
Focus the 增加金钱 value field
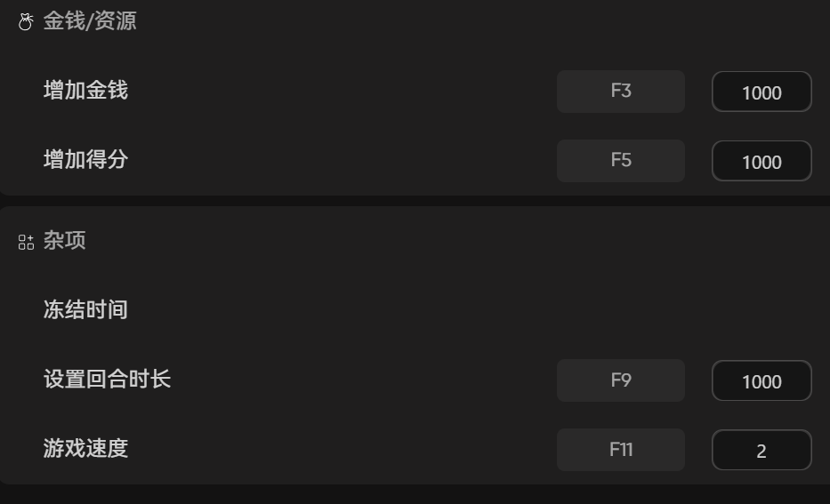tap(761, 92)
